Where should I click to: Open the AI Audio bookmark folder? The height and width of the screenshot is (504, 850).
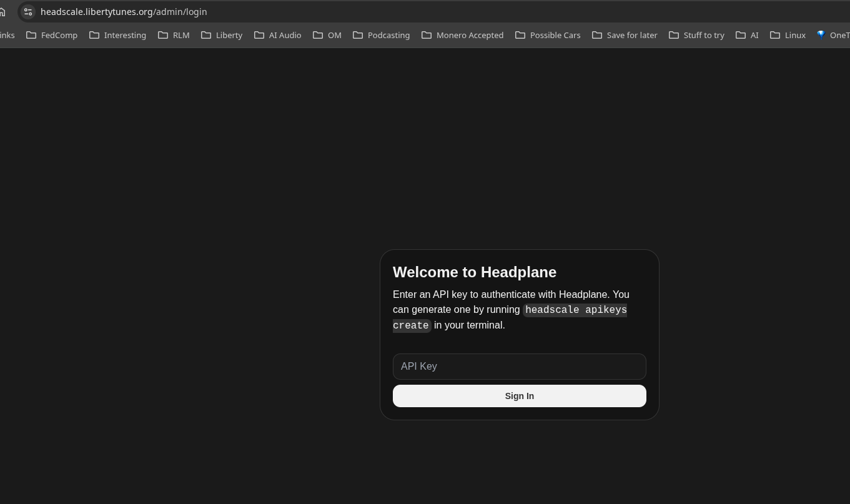(278, 35)
